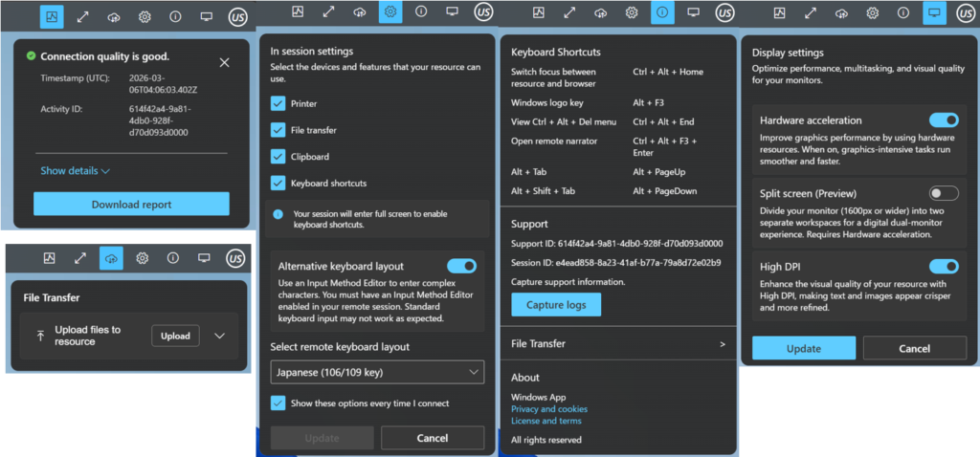The image size is (980, 457).
Task: Click the highlighted settings gear icon
Action: pos(390,11)
